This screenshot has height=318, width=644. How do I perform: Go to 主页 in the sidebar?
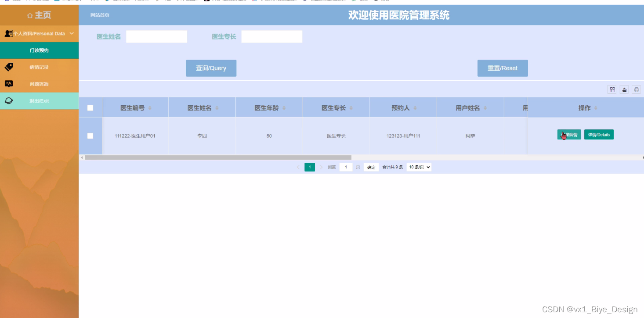click(x=39, y=15)
